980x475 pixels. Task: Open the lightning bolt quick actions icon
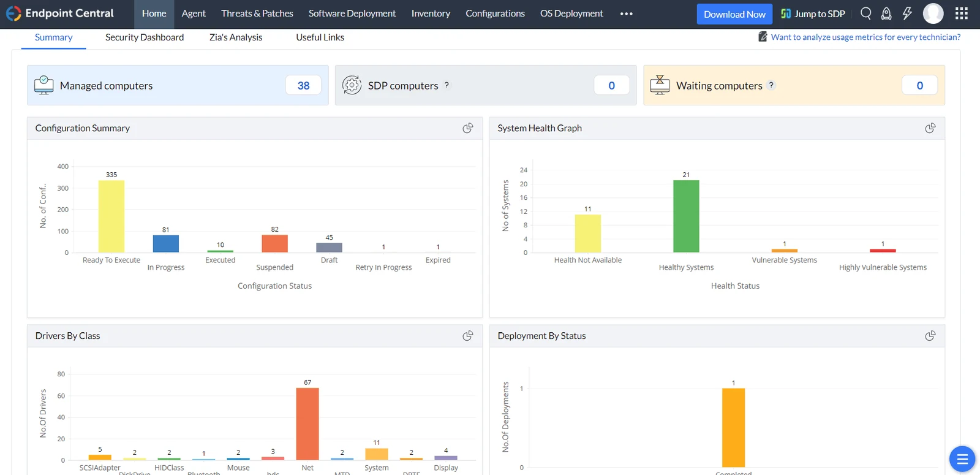[907, 13]
